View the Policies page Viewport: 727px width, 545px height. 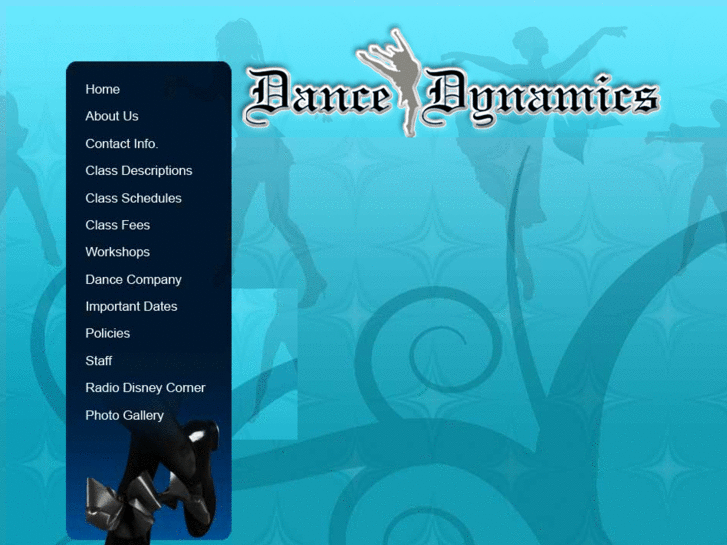(x=108, y=333)
